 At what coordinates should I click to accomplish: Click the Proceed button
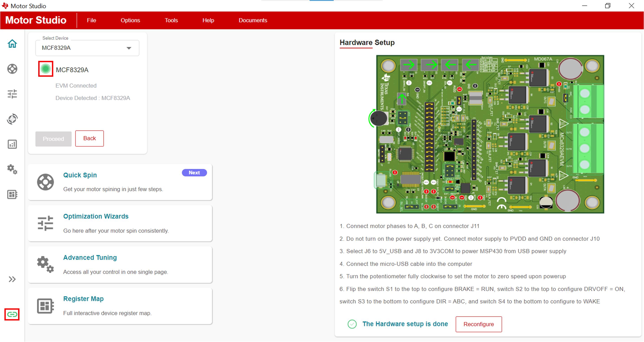(x=54, y=138)
